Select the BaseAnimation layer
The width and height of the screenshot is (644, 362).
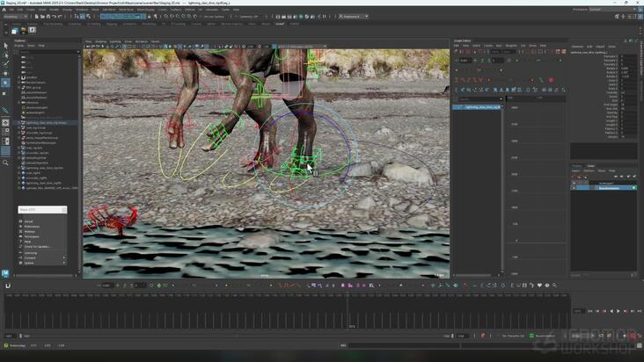tap(609, 188)
